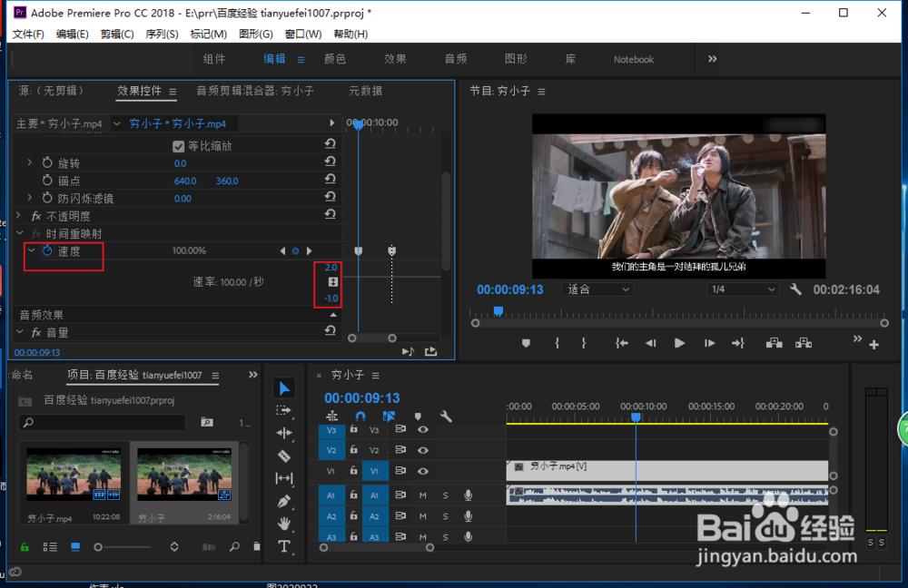908x588 pixels.
Task: Toggle V1 track lock
Action: click(x=353, y=471)
